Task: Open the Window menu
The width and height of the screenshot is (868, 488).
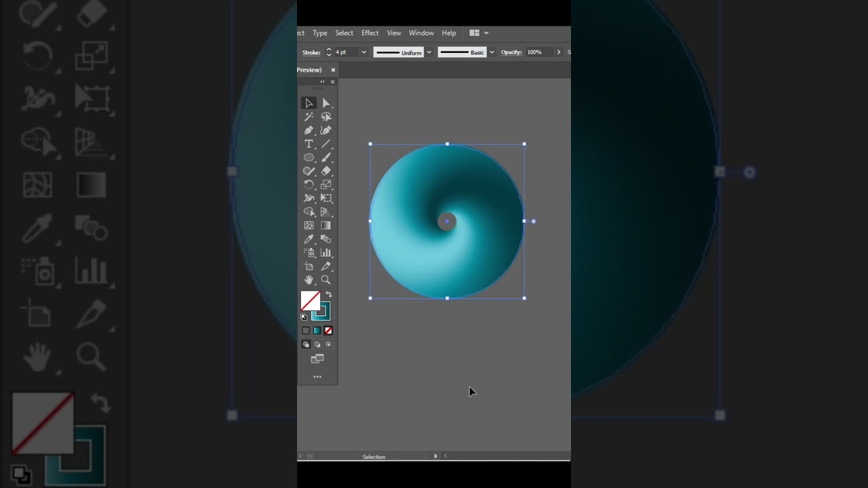Action: [x=421, y=33]
